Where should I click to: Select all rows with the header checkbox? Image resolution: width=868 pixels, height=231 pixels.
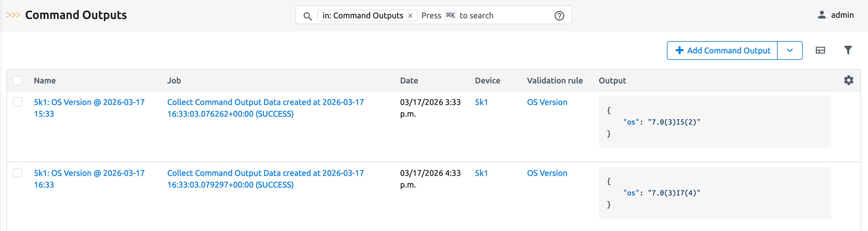coord(18,80)
